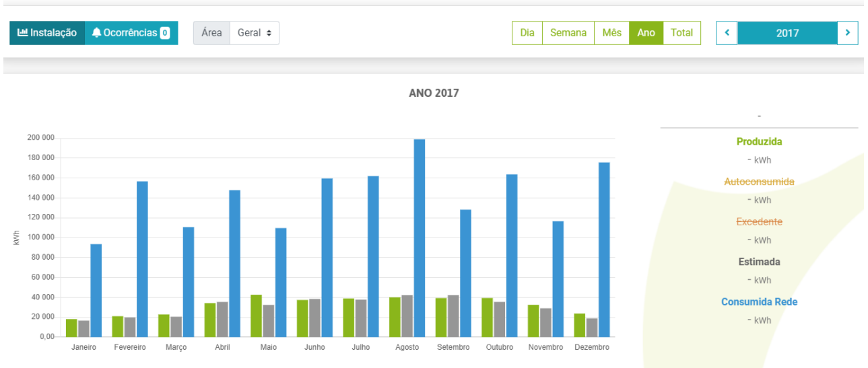
Task: Click the 2017 year label button
Action: click(x=787, y=33)
